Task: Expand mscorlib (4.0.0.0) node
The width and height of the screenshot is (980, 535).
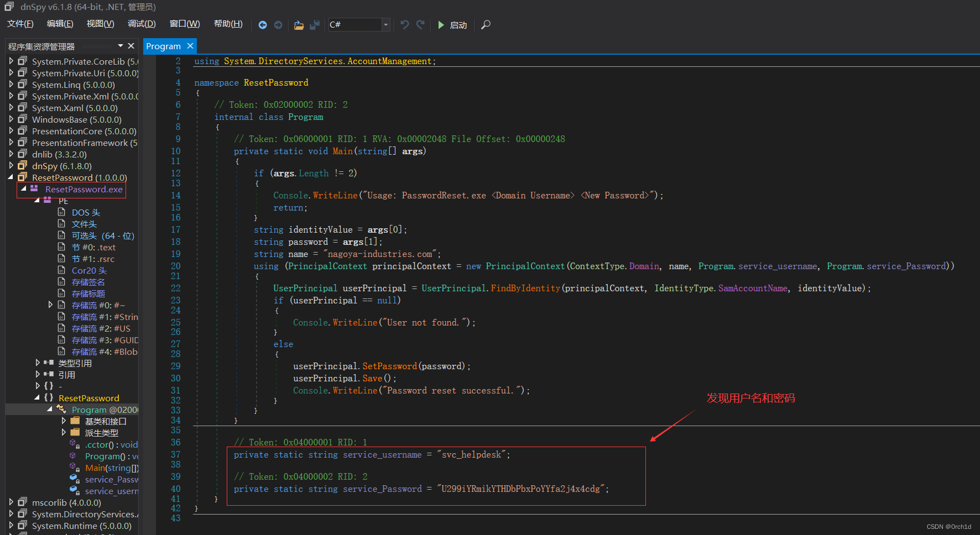Action: pyautogui.click(x=11, y=502)
